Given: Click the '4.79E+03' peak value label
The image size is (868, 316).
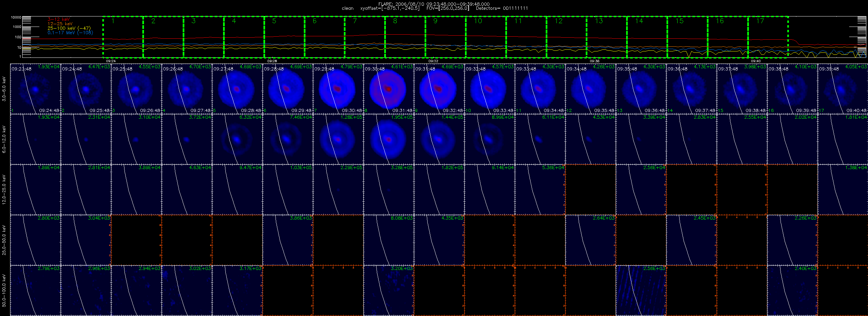Looking at the screenshot, I should coord(351,67).
